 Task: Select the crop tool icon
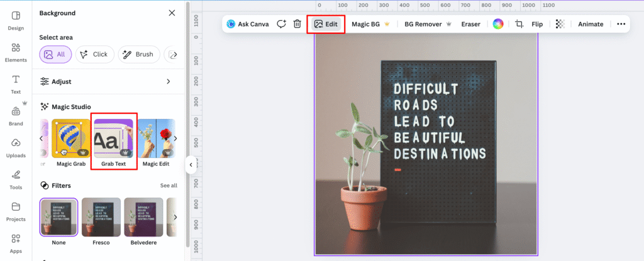(519, 24)
